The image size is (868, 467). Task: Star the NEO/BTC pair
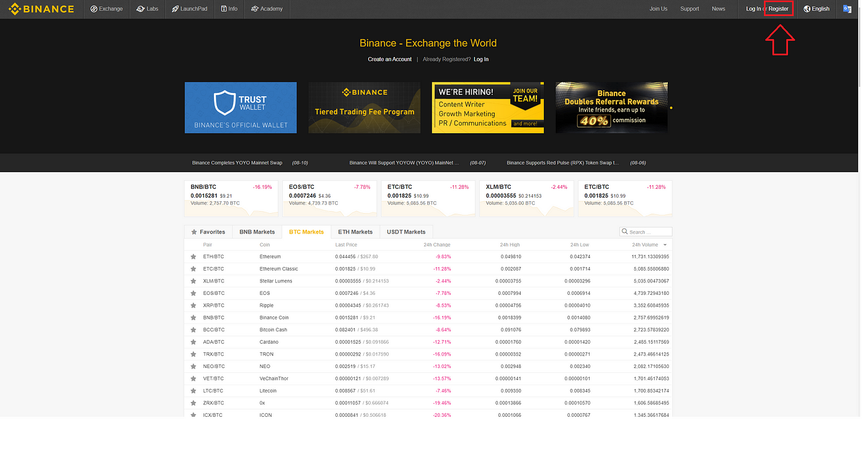[193, 366]
